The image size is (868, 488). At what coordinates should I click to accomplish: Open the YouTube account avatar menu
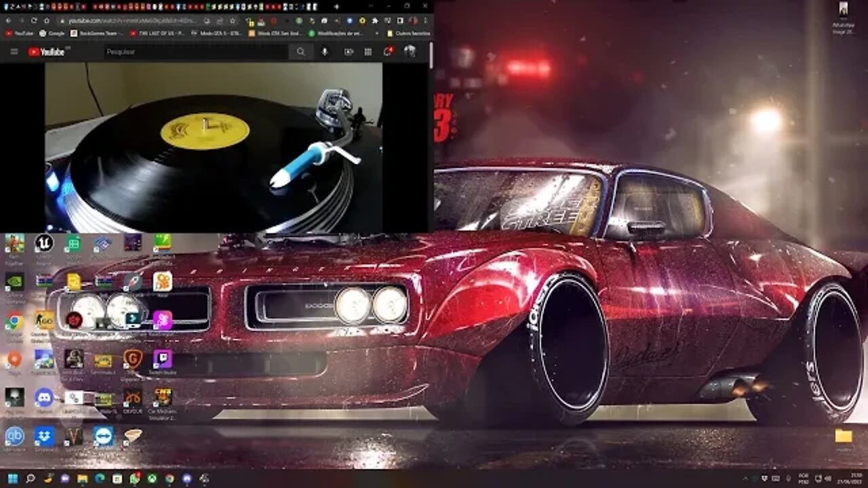click(410, 52)
